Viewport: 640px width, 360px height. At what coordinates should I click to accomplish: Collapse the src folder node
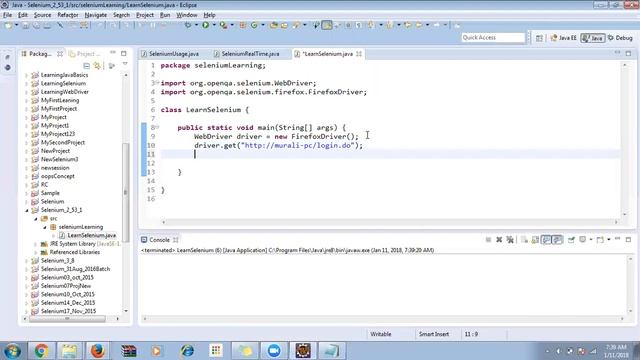36,219
